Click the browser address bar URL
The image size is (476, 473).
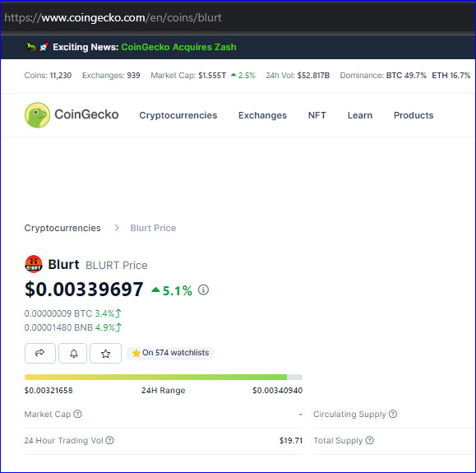point(113,17)
